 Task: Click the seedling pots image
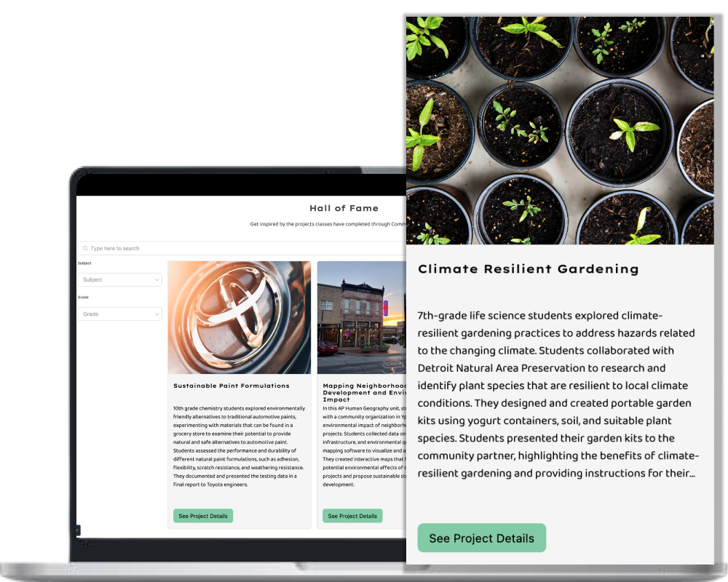point(560,127)
